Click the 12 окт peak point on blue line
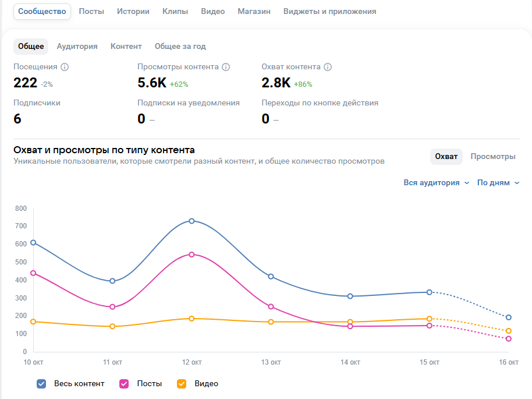The height and width of the screenshot is (399, 532). coord(191,221)
